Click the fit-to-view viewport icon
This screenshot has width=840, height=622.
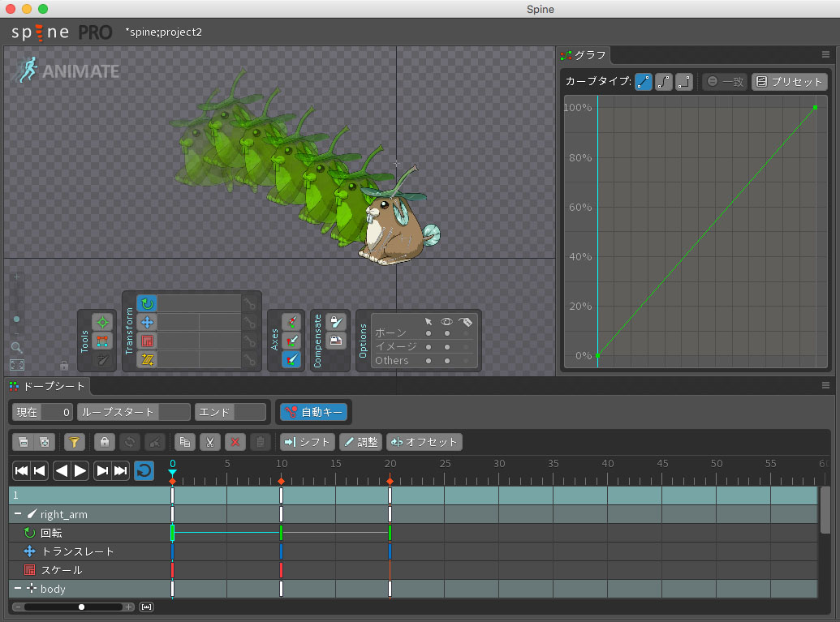tap(16, 365)
